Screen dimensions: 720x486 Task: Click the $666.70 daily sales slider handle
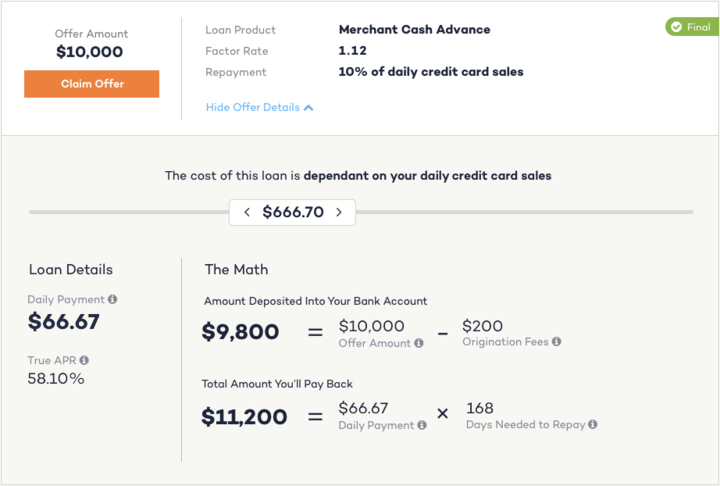point(292,212)
